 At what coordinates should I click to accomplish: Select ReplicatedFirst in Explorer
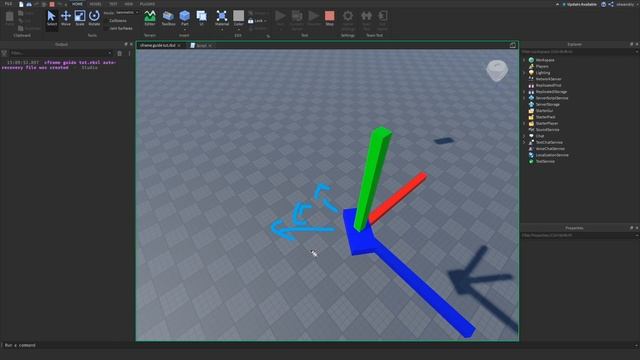[x=548, y=85]
